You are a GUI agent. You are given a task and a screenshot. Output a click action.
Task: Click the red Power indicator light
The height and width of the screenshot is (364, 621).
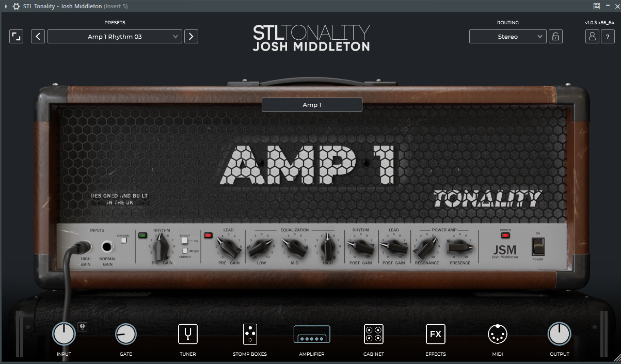point(505,235)
